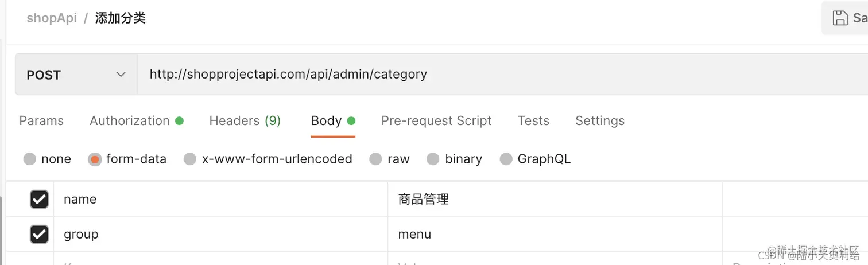Select the Body tab

click(x=327, y=121)
